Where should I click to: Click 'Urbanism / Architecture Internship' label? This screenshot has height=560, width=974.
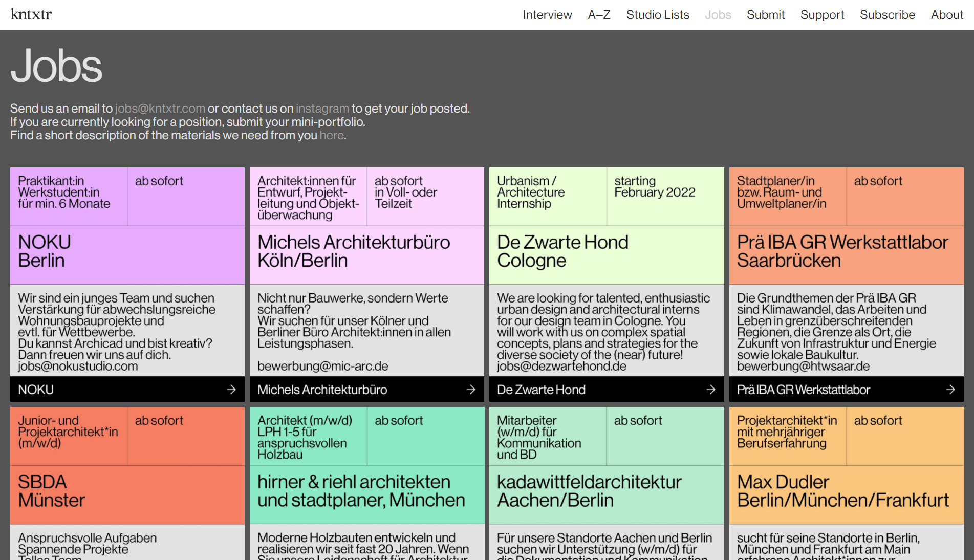click(531, 192)
